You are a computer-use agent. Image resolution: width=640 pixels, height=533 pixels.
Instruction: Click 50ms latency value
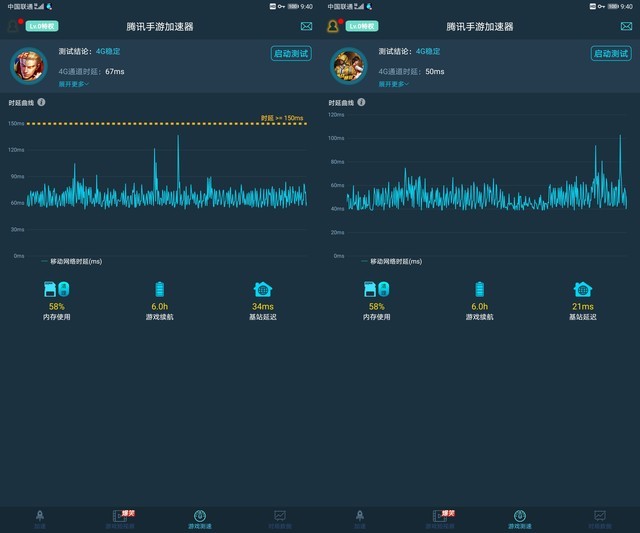(x=435, y=71)
